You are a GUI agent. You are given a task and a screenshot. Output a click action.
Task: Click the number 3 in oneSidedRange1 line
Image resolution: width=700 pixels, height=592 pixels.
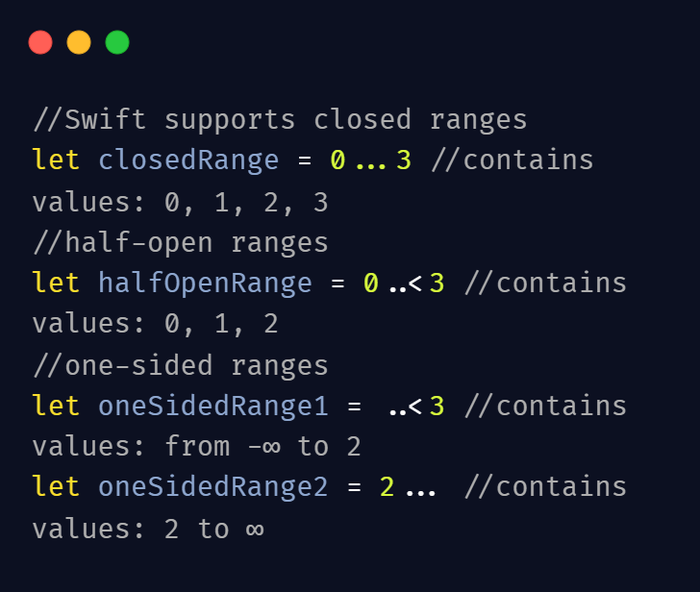point(437,406)
